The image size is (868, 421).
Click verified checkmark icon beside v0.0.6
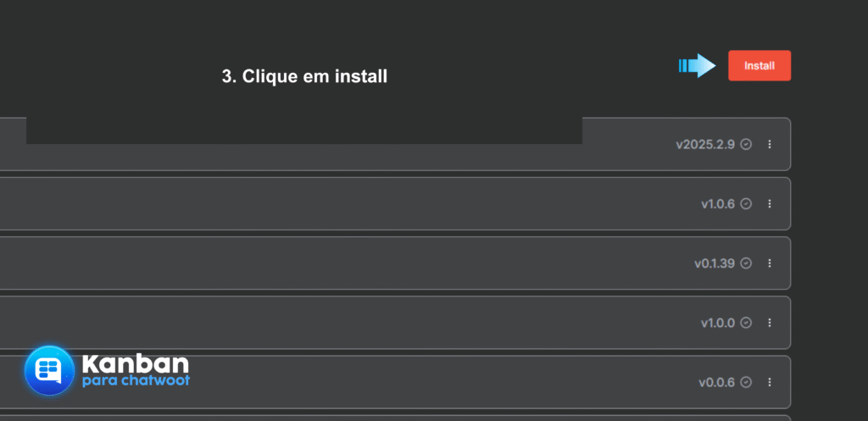coord(746,382)
